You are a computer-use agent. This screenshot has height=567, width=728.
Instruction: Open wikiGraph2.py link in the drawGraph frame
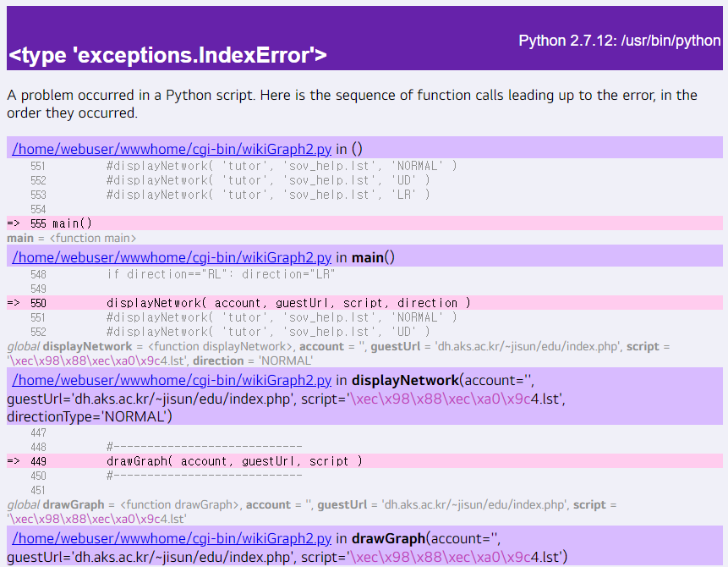(172, 537)
